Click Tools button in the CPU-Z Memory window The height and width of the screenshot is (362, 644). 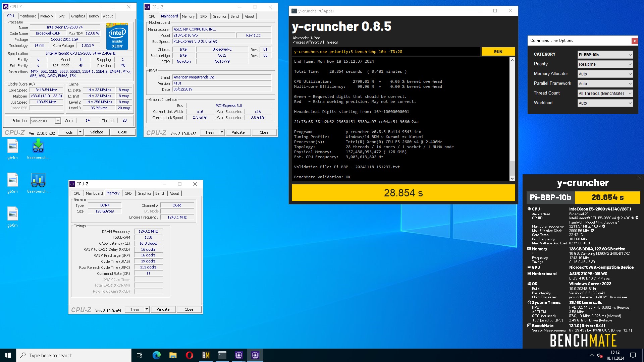(x=135, y=309)
